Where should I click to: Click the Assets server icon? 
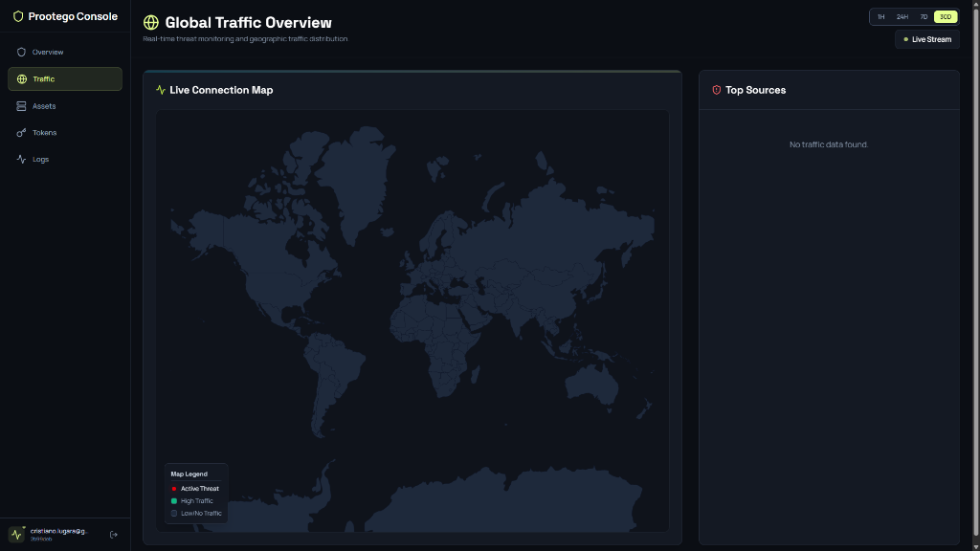21,106
